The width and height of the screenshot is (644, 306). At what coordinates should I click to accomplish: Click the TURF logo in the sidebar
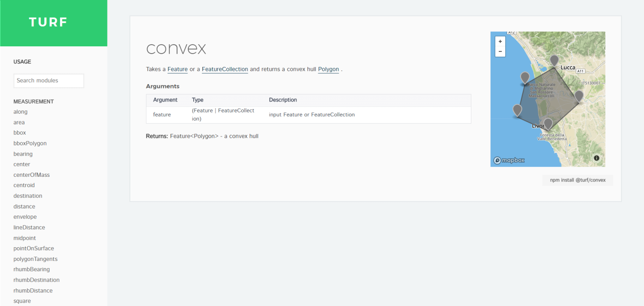click(x=48, y=22)
